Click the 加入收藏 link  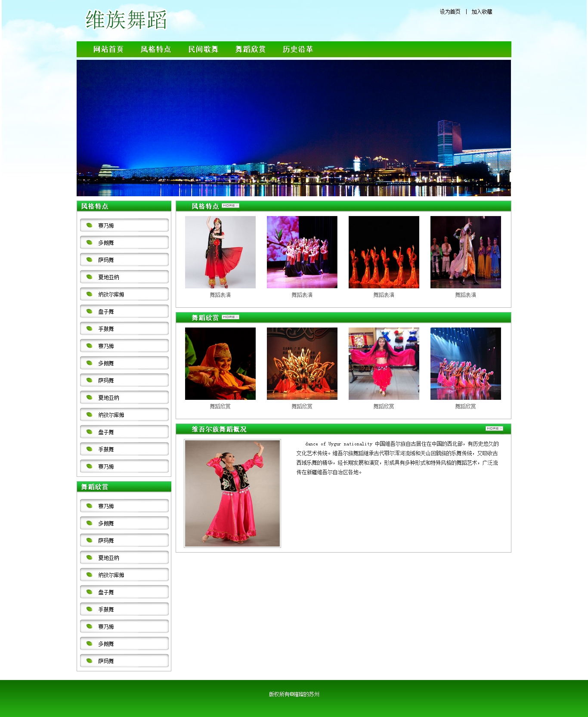[482, 12]
